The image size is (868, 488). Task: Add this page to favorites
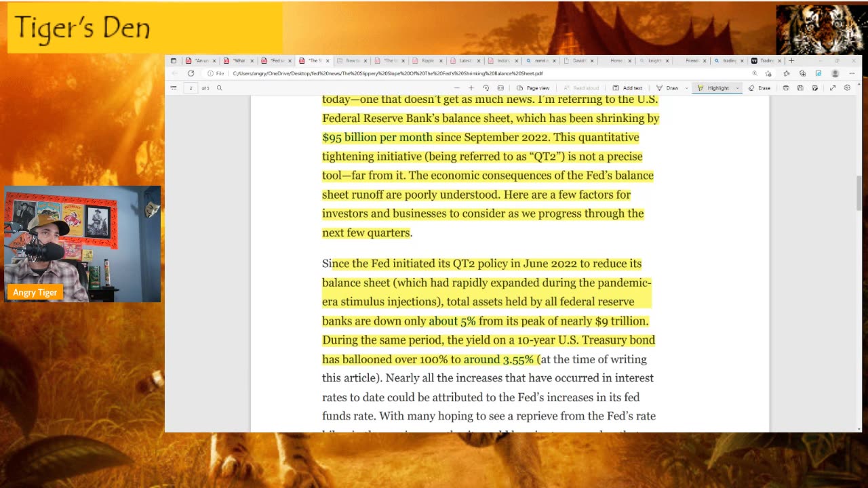tap(769, 73)
